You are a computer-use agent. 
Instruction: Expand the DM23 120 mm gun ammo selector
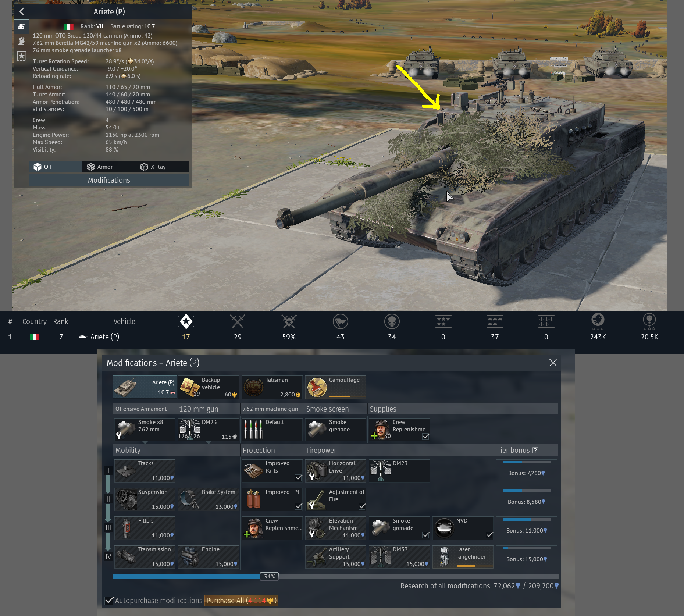click(209, 430)
